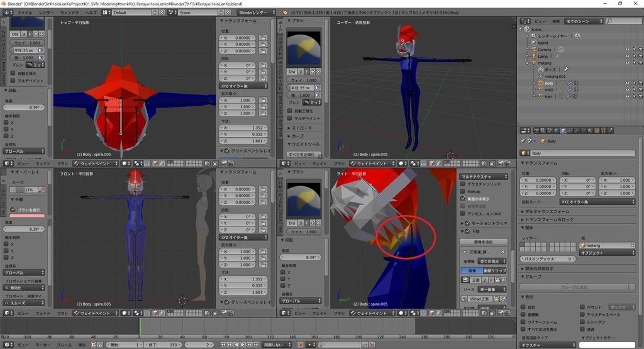
Task: Open the Scene properties tab icon
Action: [x=550, y=131]
